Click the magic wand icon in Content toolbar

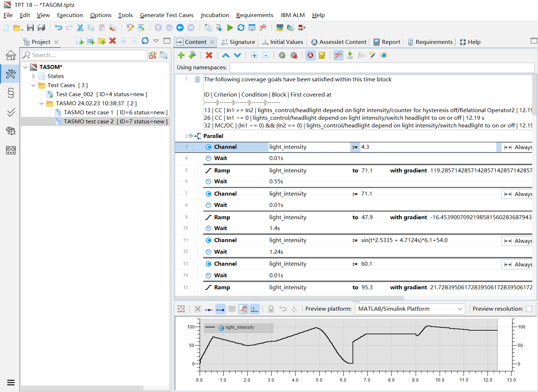pos(372,55)
